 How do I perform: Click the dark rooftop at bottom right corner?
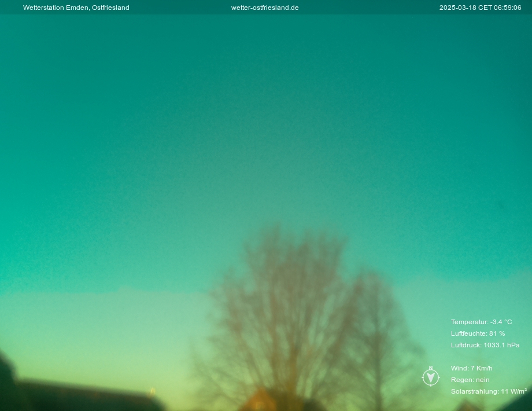pyautogui.click(x=518, y=403)
